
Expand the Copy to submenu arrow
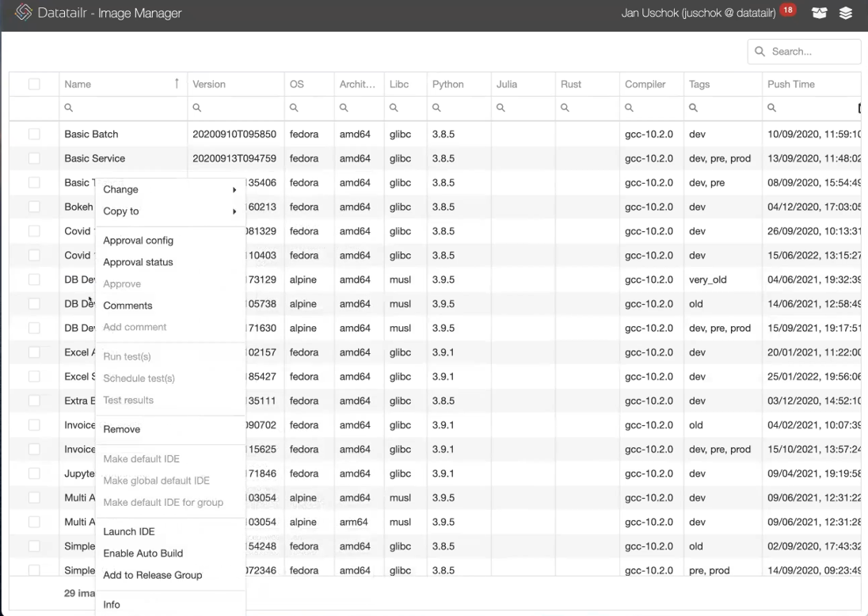pos(234,211)
